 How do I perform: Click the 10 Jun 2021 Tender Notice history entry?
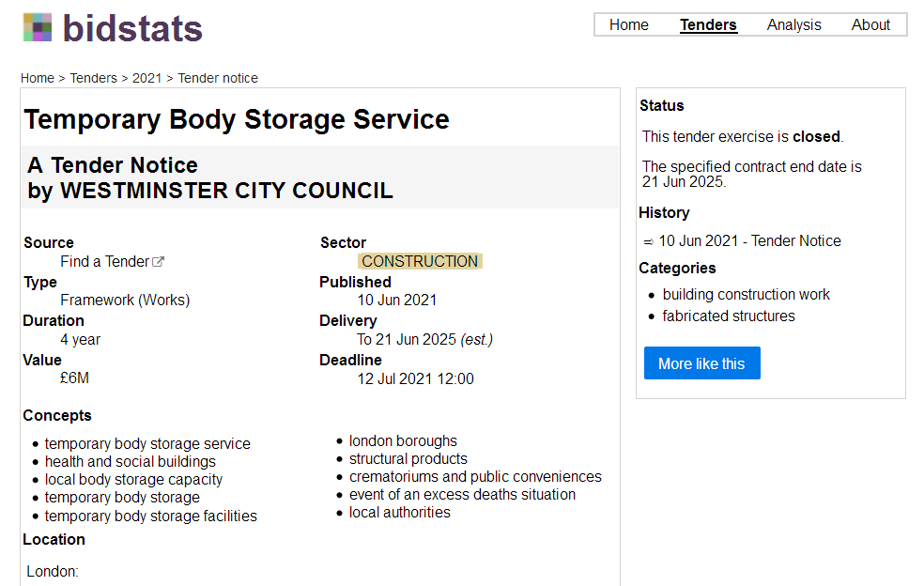pyautogui.click(x=749, y=241)
